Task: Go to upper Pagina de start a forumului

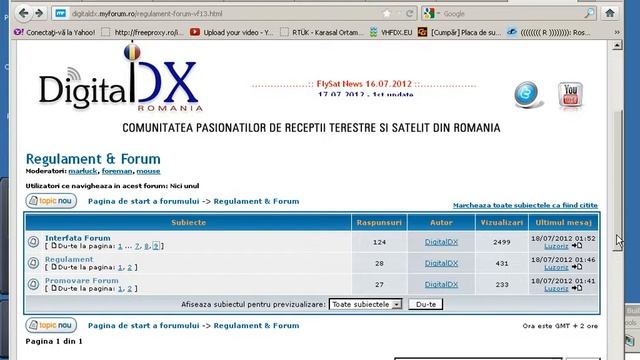Action: (x=143, y=201)
